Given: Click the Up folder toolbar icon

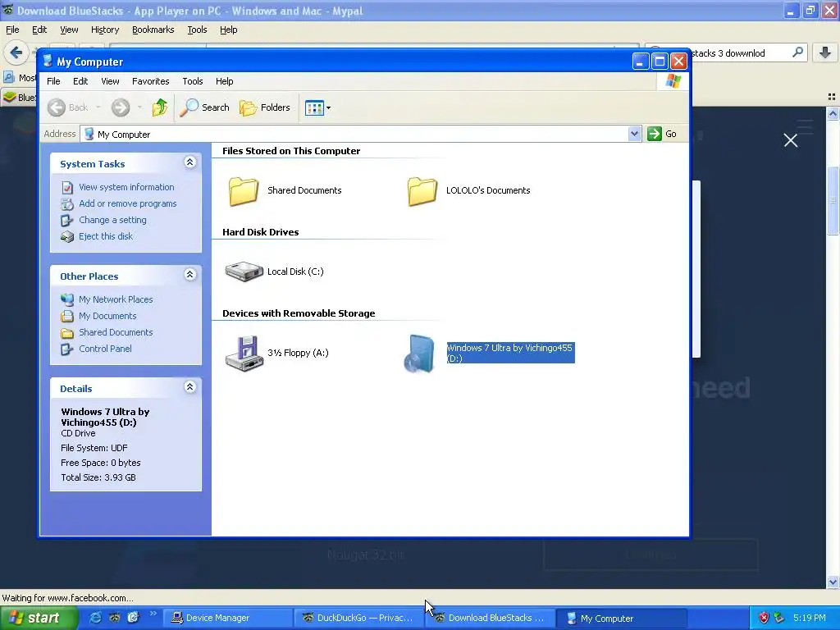Looking at the screenshot, I should (x=159, y=107).
